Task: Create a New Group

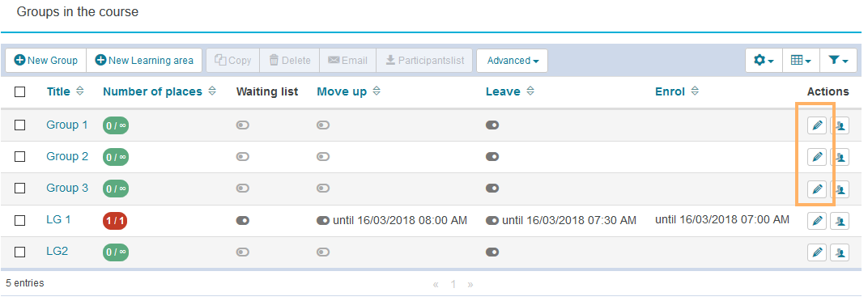Action: (46, 61)
